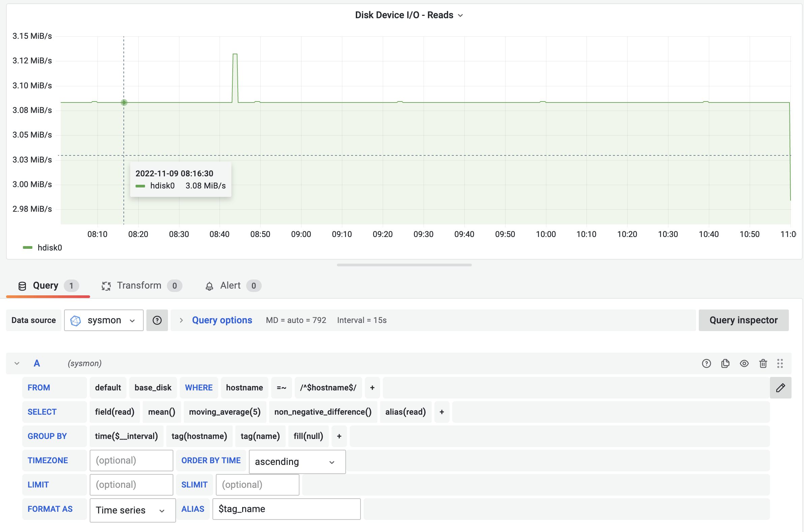Open the Disk Device I/O panel title menu

[460, 15]
